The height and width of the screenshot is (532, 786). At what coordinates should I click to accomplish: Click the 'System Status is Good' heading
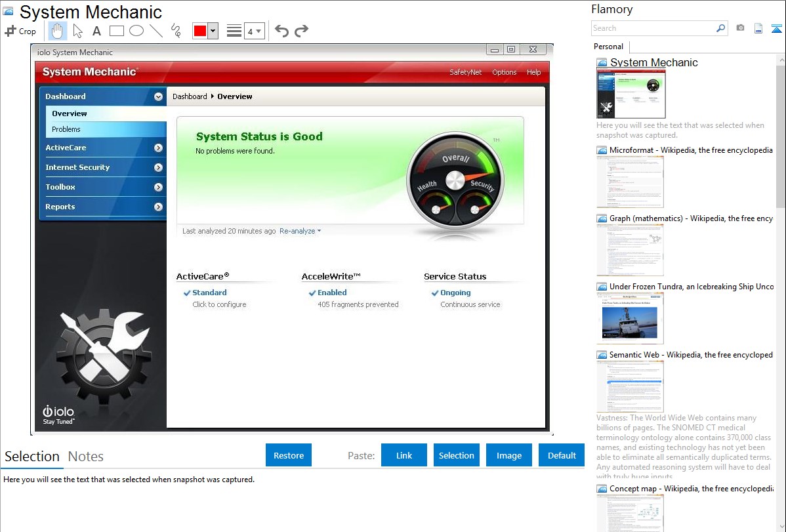pos(259,136)
